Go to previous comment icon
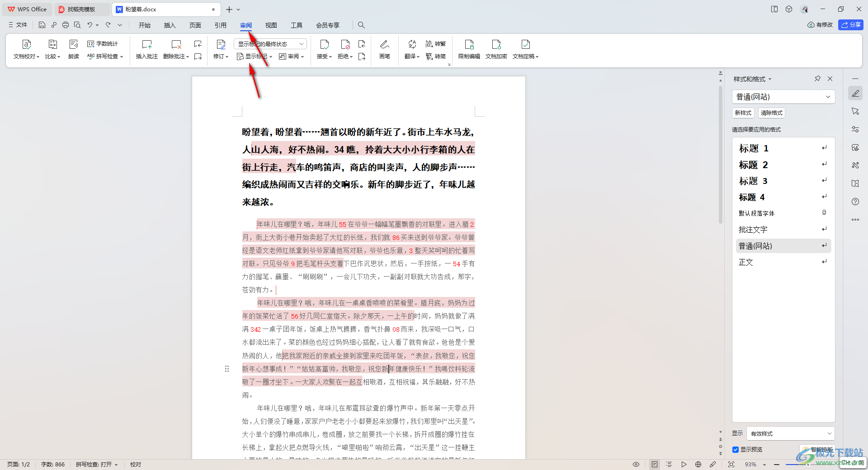 coord(198,44)
